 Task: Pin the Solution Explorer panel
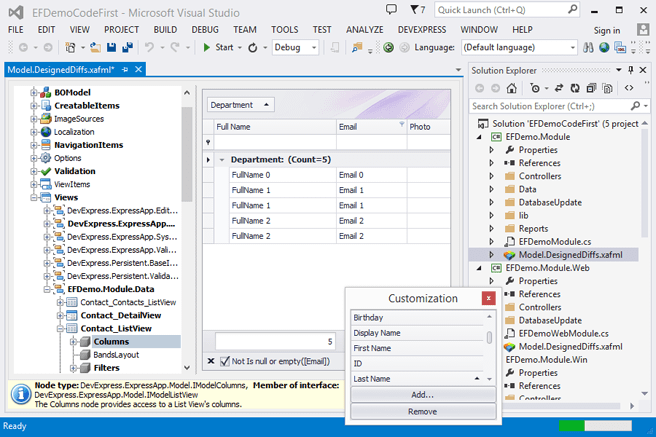[x=633, y=70]
